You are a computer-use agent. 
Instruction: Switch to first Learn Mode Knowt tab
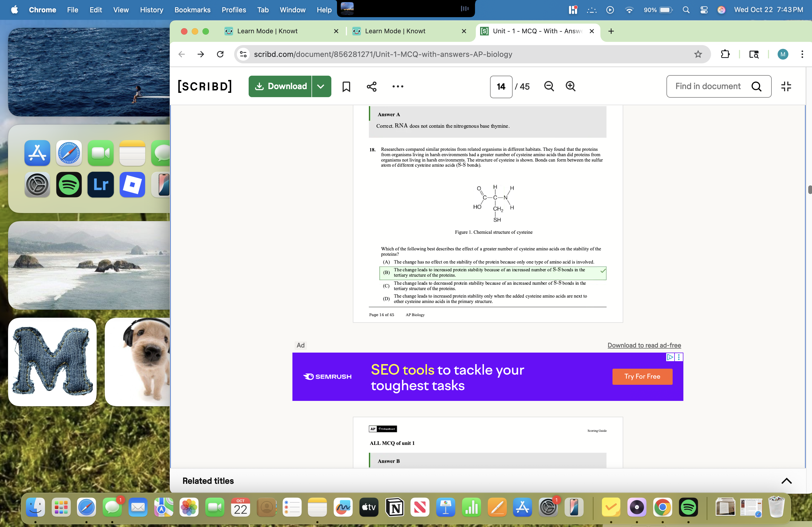(x=267, y=31)
